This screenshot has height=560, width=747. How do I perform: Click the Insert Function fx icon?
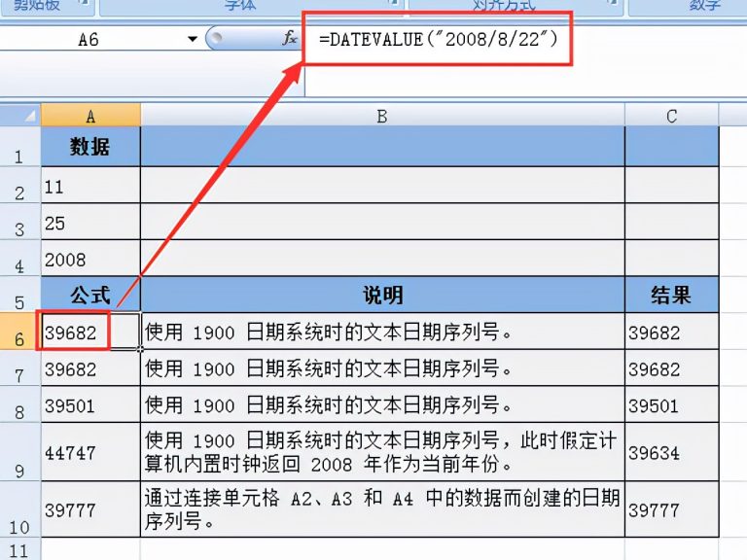pos(289,39)
